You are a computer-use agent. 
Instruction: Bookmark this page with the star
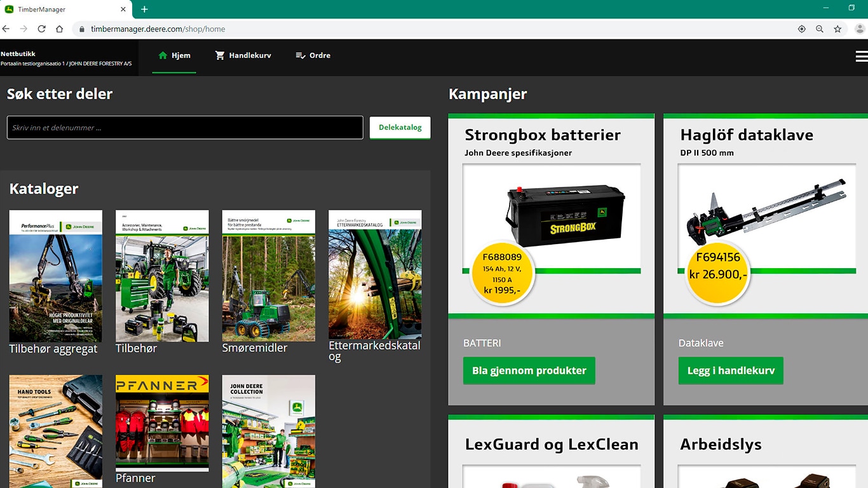[837, 29]
